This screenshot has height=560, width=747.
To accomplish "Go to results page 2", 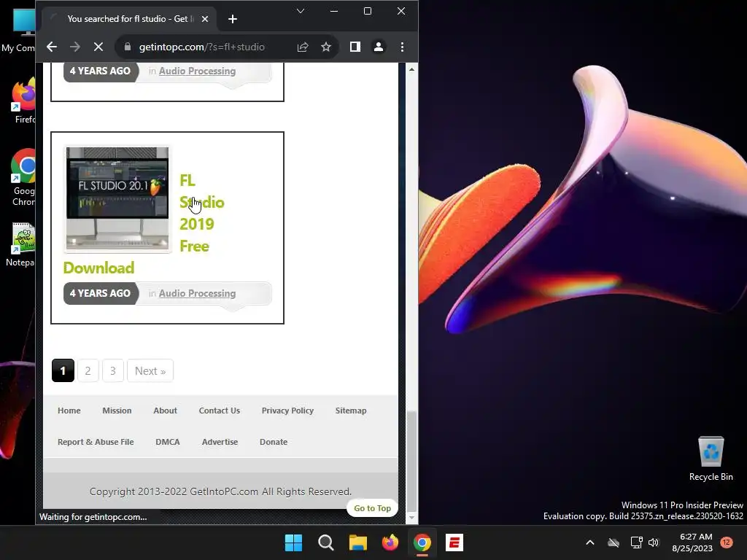I will [x=88, y=370].
